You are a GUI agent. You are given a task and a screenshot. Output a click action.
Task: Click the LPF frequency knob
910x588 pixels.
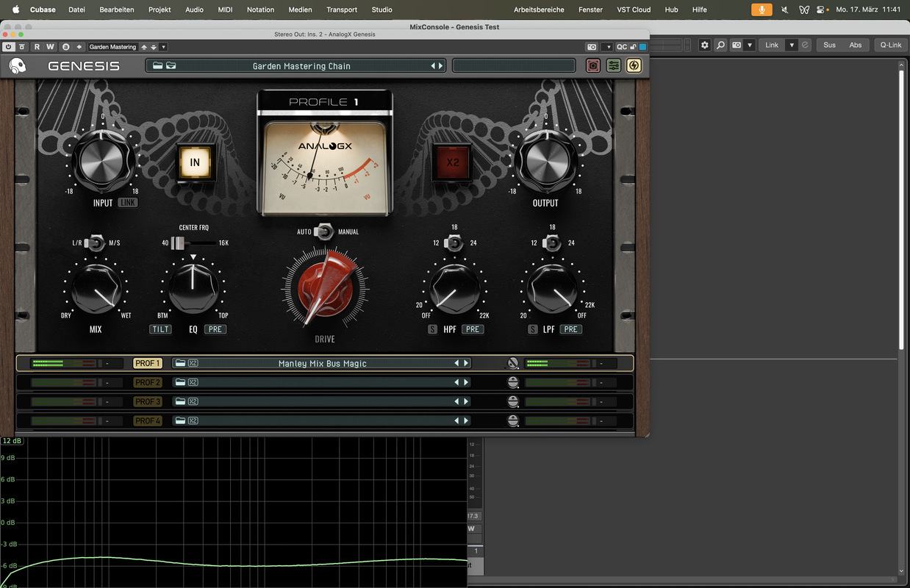(552, 289)
